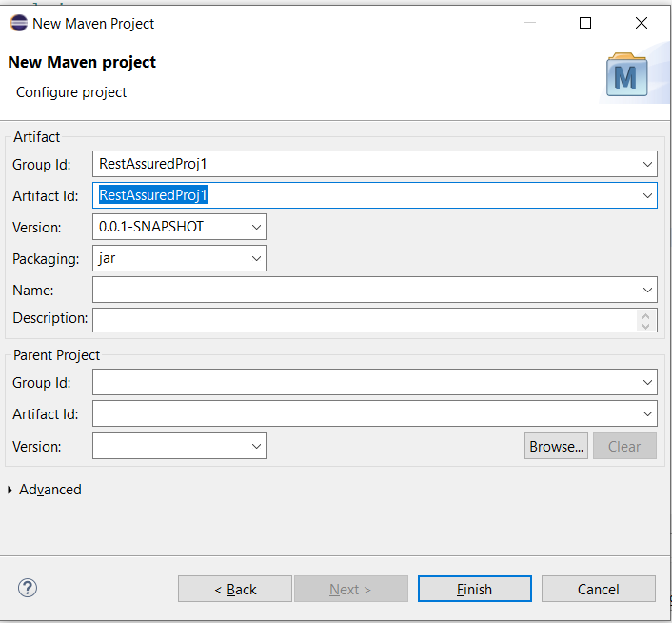Minimize the New Maven Project window
This screenshot has width=672, height=623.
pos(530,23)
